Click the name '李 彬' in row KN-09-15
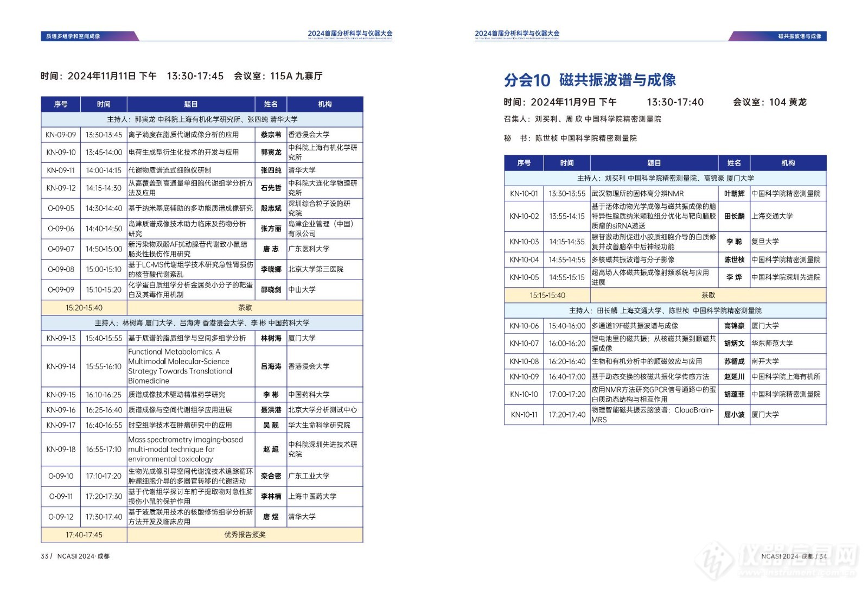Screen dimensions: 868x589 pyautogui.click(x=271, y=395)
